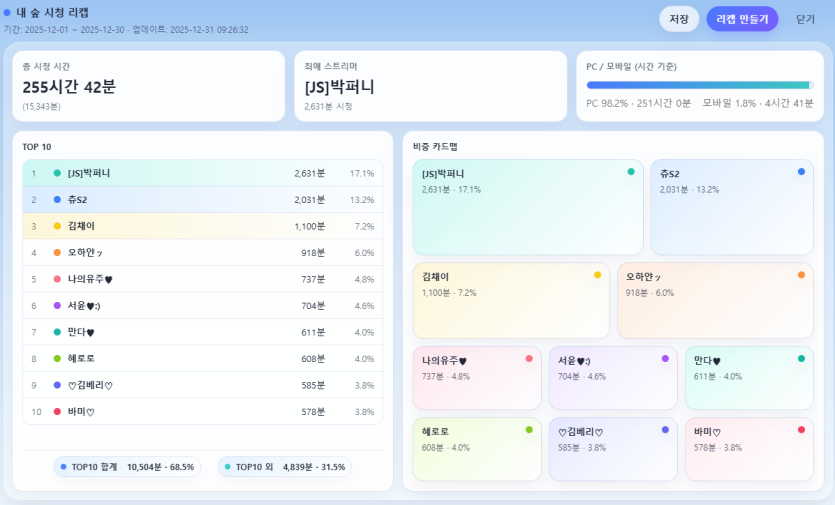Click the PC / 모바일 ratio progress bar
Image resolution: width=835 pixels, height=505 pixels.
[700, 85]
